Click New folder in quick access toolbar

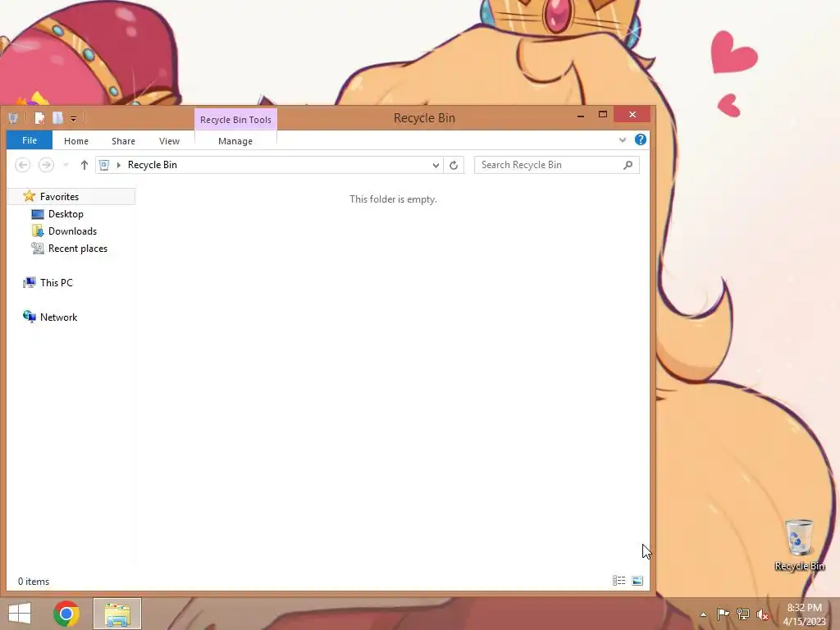(57, 118)
